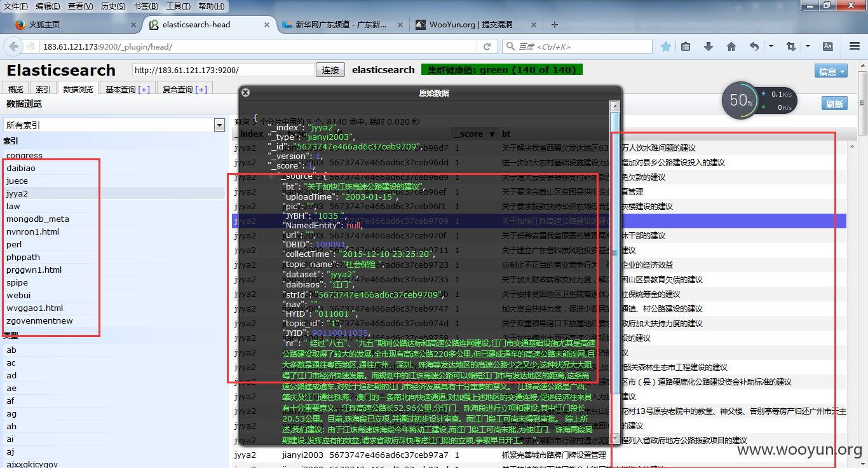Close the 原始数据 popup dialog
This screenshot has height=468, width=868.
tap(246, 92)
